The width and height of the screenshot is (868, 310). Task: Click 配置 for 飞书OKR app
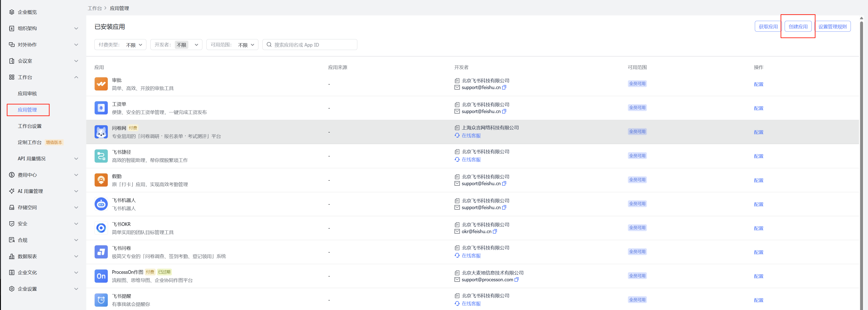[x=758, y=228]
